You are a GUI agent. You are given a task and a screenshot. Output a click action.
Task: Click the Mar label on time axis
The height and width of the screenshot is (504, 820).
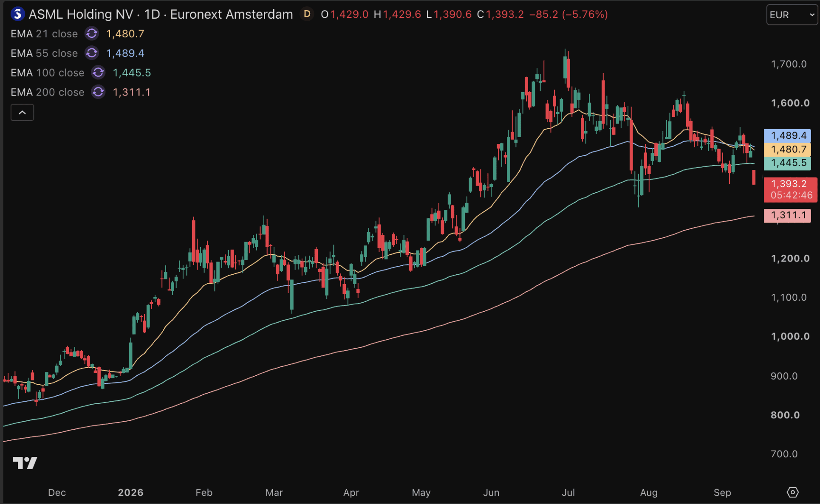tap(274, 493)
